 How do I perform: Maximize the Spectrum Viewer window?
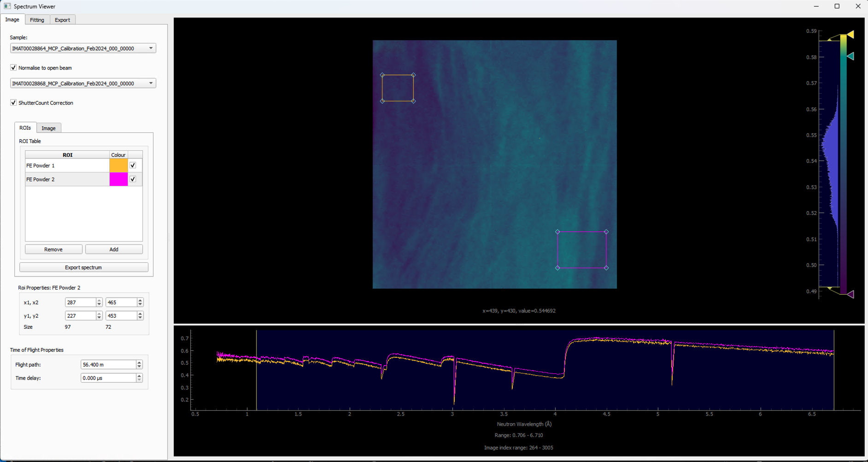(x=837, y=6)
